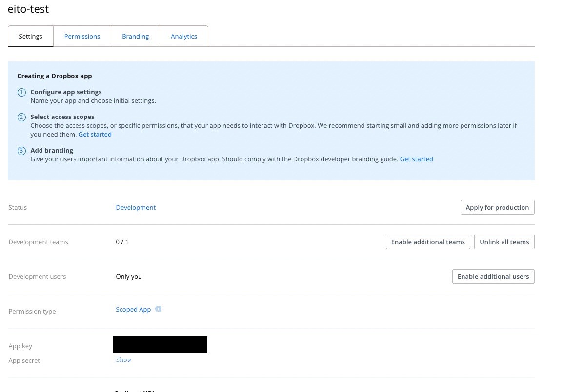Click Enable additional teams button

[428, 242]
